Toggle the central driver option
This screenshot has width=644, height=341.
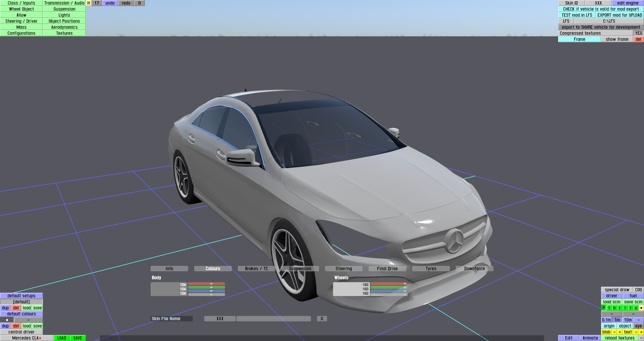click(21, 332)
